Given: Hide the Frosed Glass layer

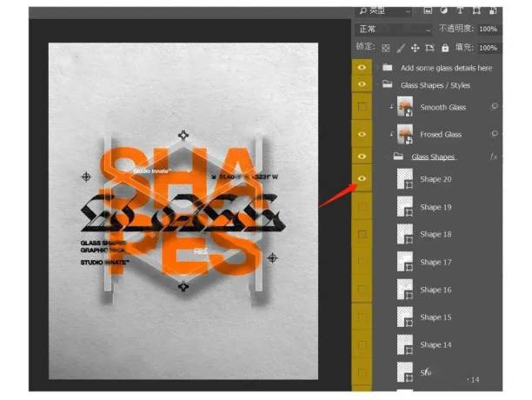Looking at the screenshot, I should pos(362,134).
